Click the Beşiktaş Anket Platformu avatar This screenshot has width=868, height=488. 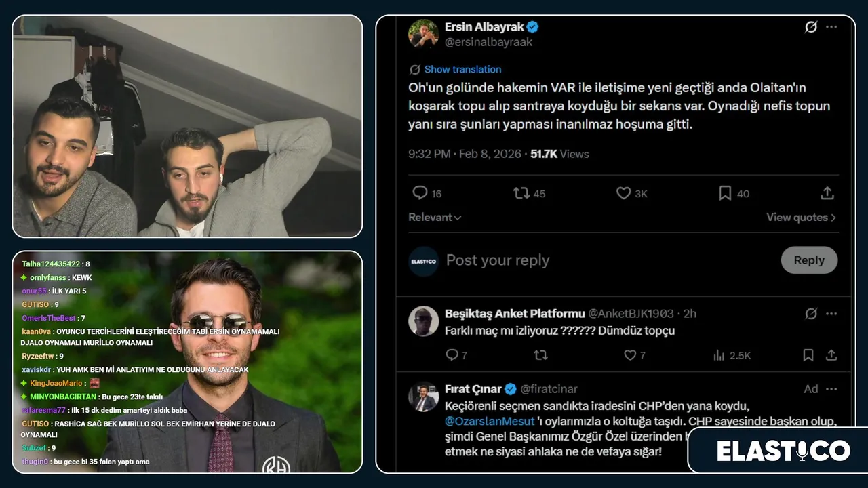pos(423,321)
